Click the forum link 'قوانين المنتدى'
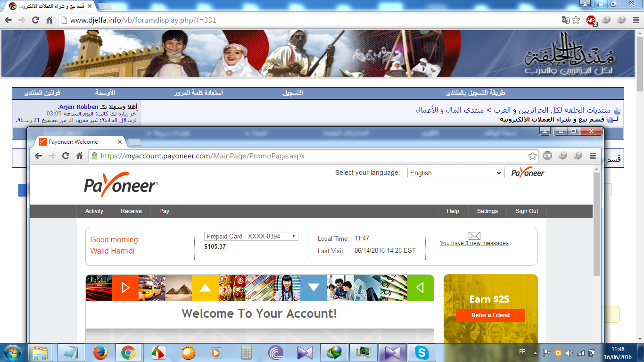 [x=42, y=93]
